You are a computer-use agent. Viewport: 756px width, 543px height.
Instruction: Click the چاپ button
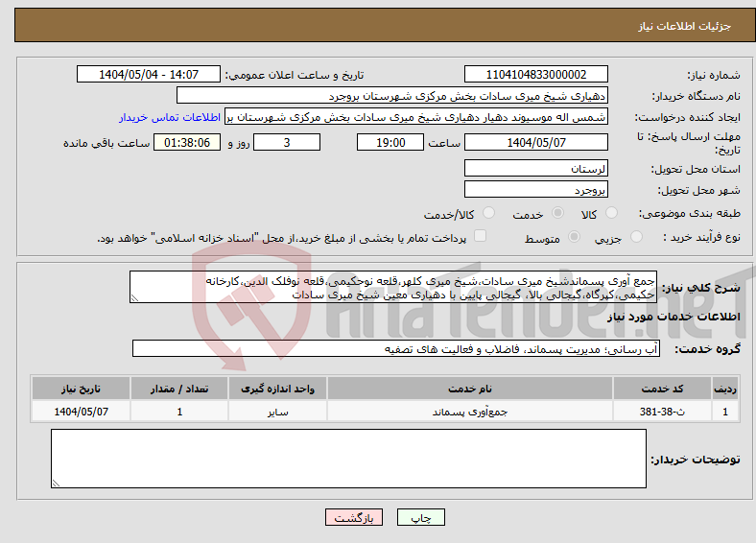click(x=421, y=517)
